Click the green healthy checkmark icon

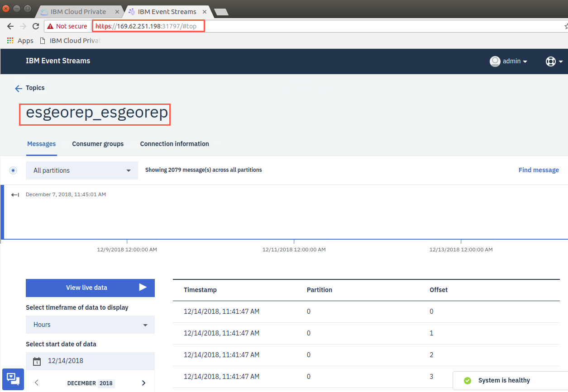468,380
